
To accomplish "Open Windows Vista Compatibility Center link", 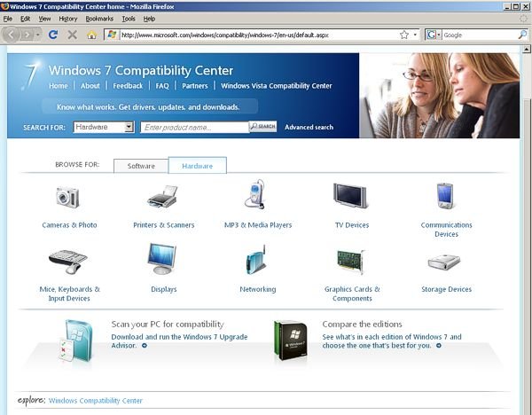I will (276, 86).
